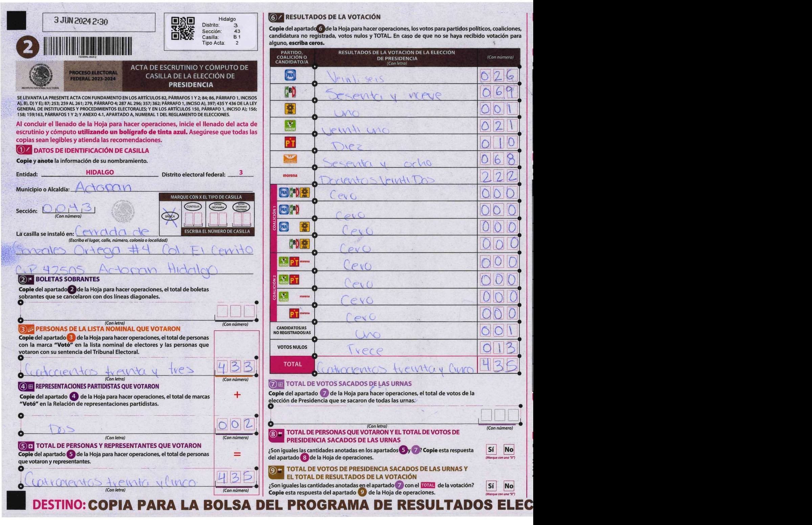Click the HIDALGO entity value
The image size is (812, 525).
pyautogui.click(x=100, y=173)
